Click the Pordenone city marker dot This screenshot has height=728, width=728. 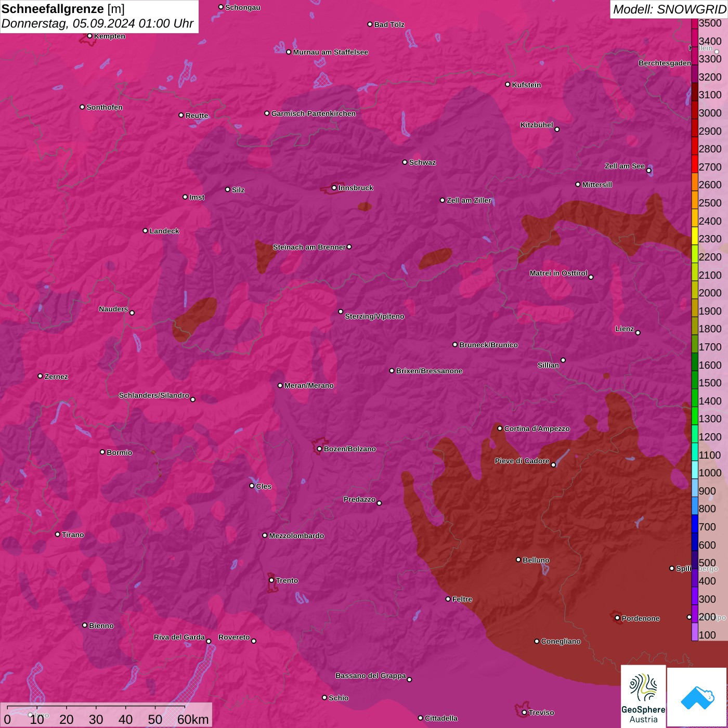tap(617, 618)
